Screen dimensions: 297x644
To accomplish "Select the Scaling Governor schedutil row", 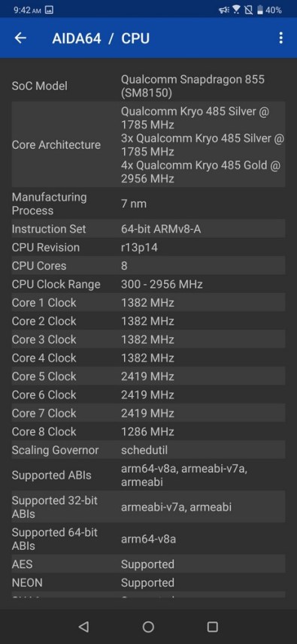I will [148, 449].
